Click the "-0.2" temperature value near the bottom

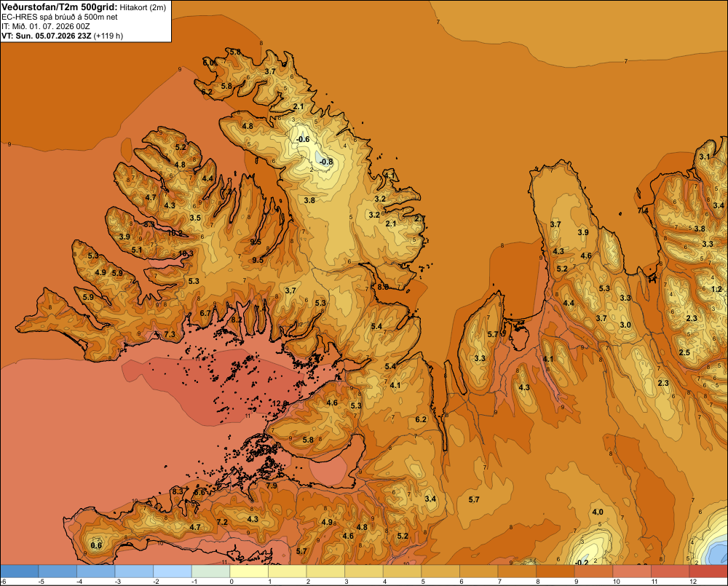581,562
